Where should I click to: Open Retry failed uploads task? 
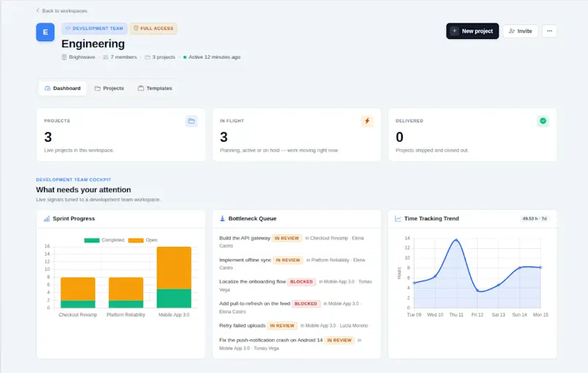coord(243,326)
